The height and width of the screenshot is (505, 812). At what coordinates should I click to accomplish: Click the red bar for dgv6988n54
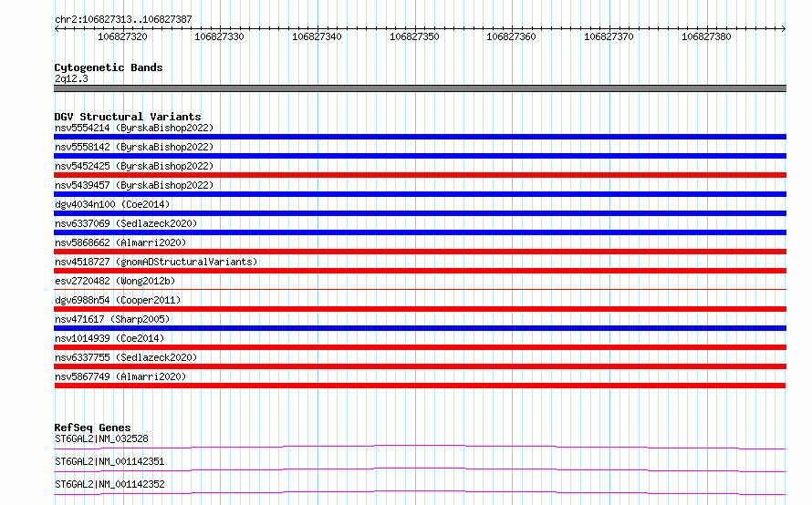point(420,309)
